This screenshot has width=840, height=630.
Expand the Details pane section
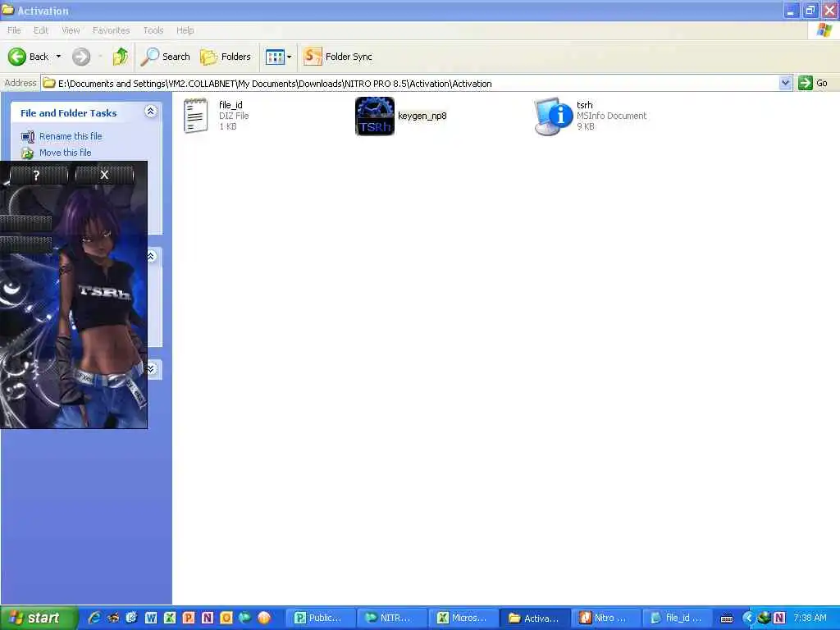(152, 368)
